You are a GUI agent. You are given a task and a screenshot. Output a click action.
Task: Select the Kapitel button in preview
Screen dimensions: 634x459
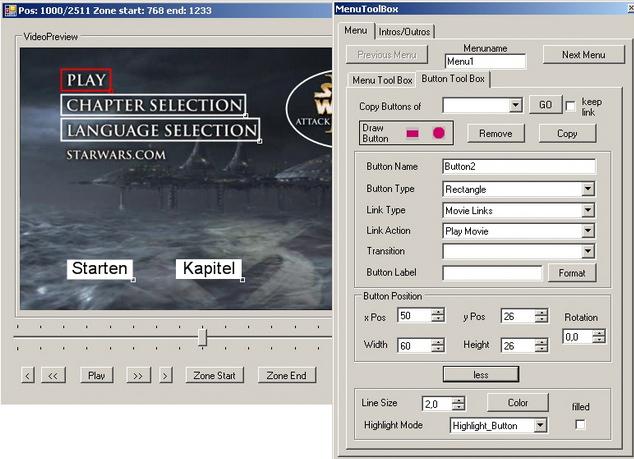(209, 269)
